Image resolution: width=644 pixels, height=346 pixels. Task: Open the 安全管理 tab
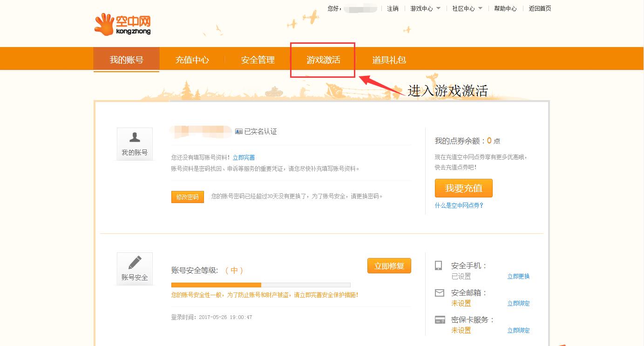coord(258,60)
